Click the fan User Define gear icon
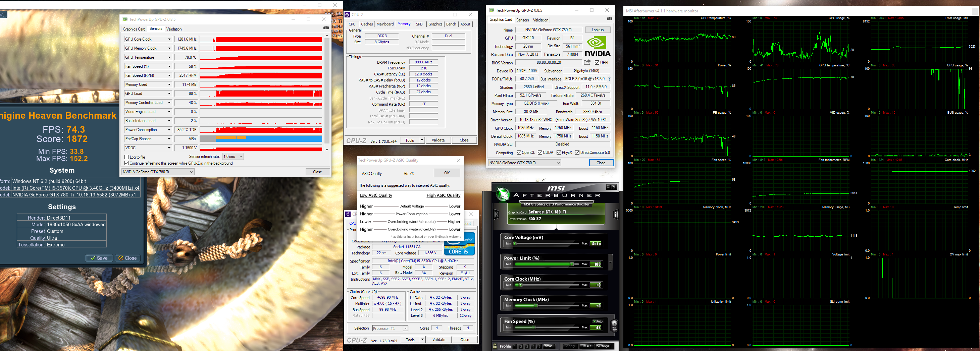The width and height of the screenshot is (980, 351). 614,325
